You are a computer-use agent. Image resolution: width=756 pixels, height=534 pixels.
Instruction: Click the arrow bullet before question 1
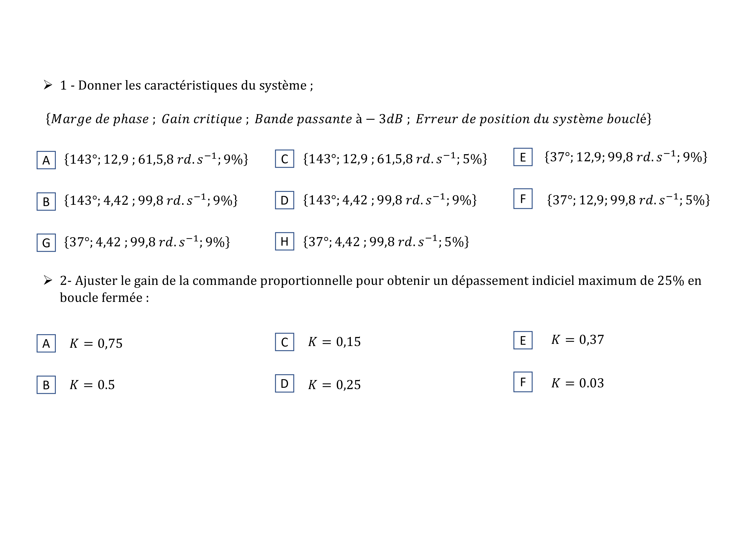pyautogui.click(x=48, y=85)
